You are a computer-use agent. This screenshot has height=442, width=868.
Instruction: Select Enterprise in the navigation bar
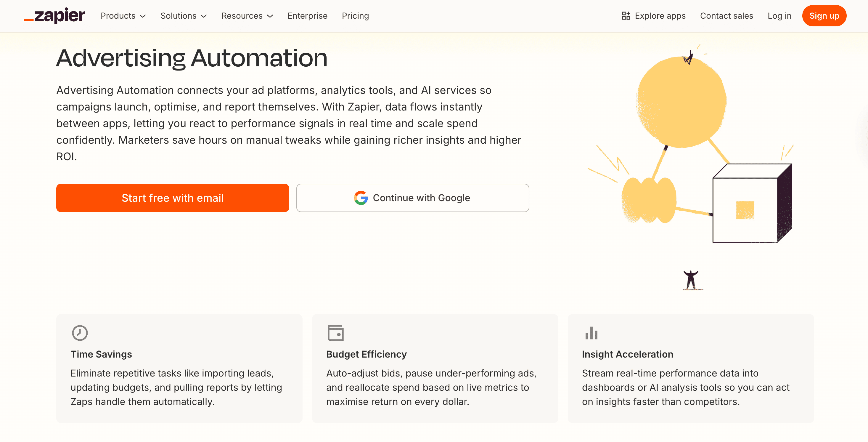(x=307, y=16)
